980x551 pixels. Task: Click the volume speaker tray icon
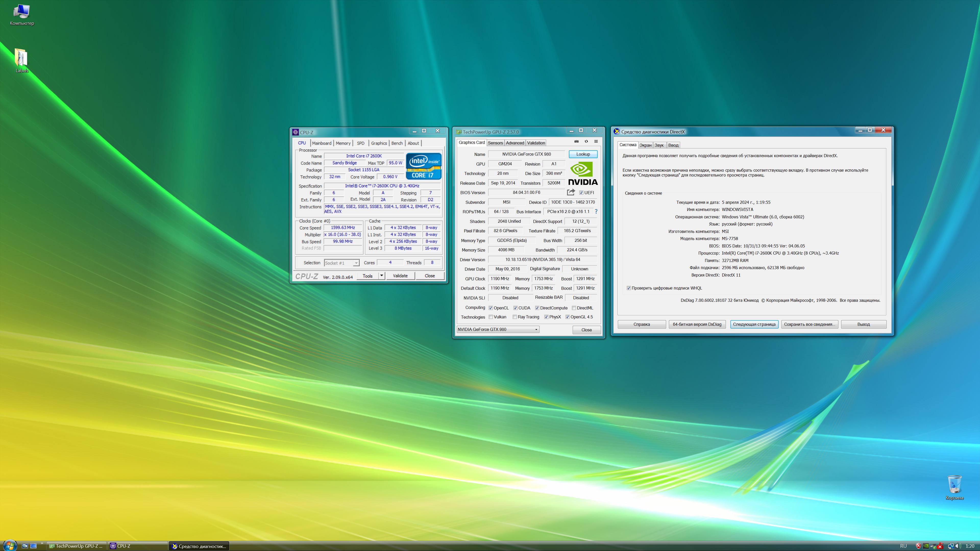958,546
